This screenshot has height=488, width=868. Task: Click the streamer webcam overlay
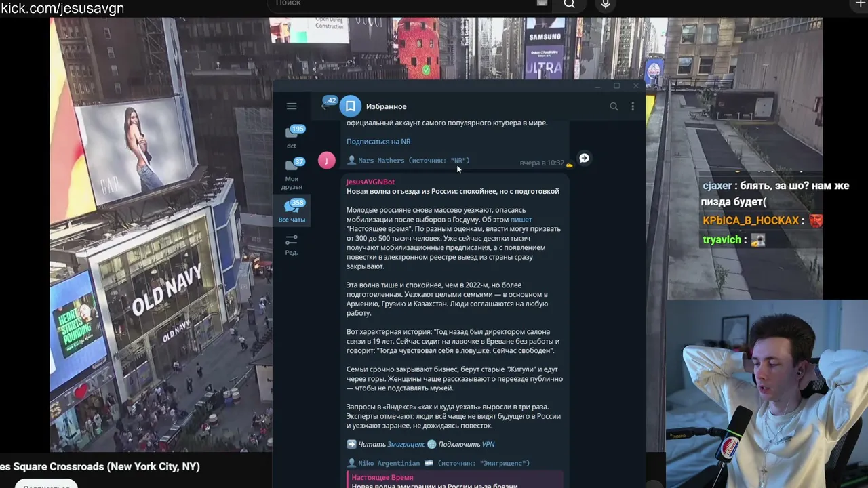pos(767,394)
